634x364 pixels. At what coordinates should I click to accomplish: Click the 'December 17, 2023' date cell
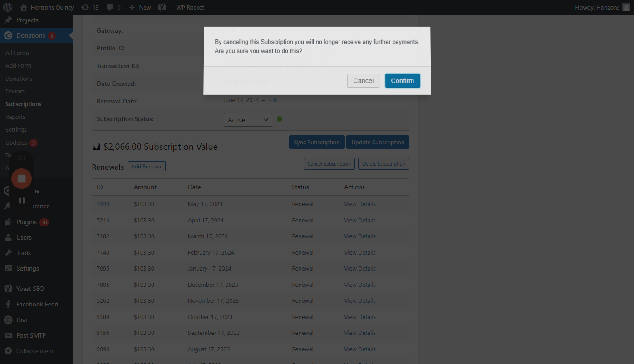pos(213,285)
